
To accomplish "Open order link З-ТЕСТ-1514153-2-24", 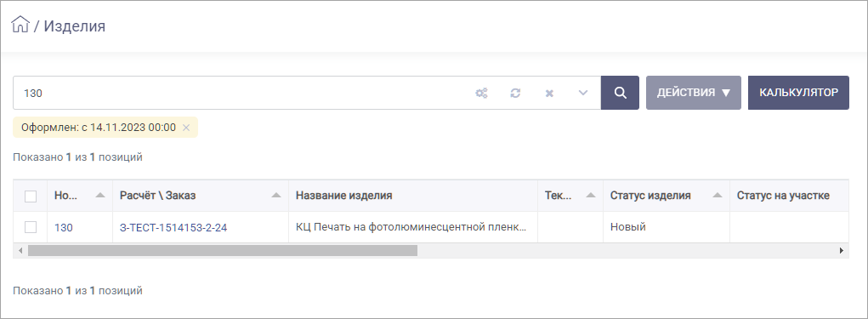I will pos(173,227).
